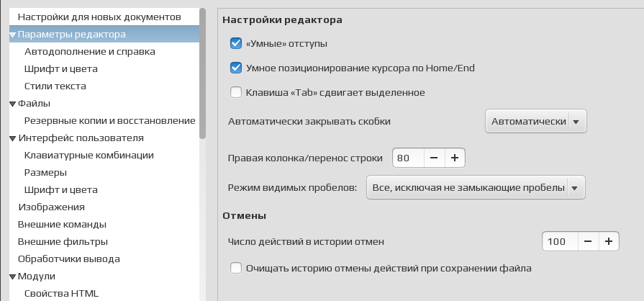Select Файлы category
The height and width of the screenshot is (301, 644).
pyautogui.click(x=34, y=103)
